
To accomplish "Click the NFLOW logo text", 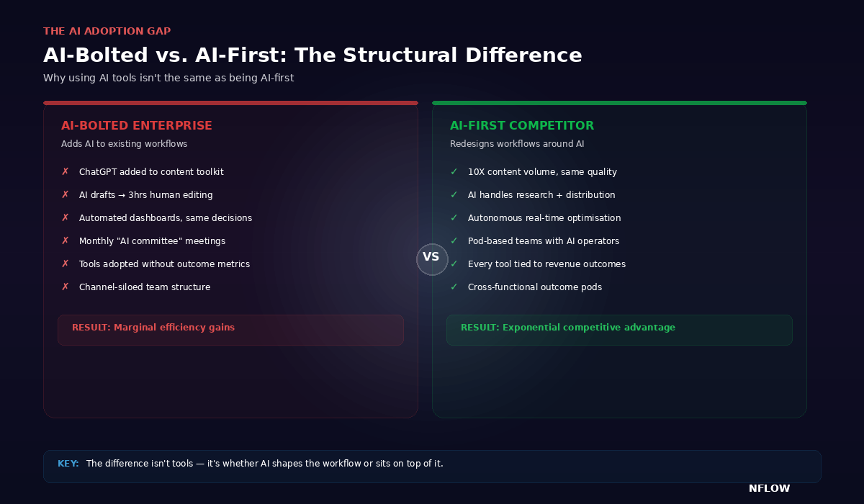I will (x=769, y=489).
